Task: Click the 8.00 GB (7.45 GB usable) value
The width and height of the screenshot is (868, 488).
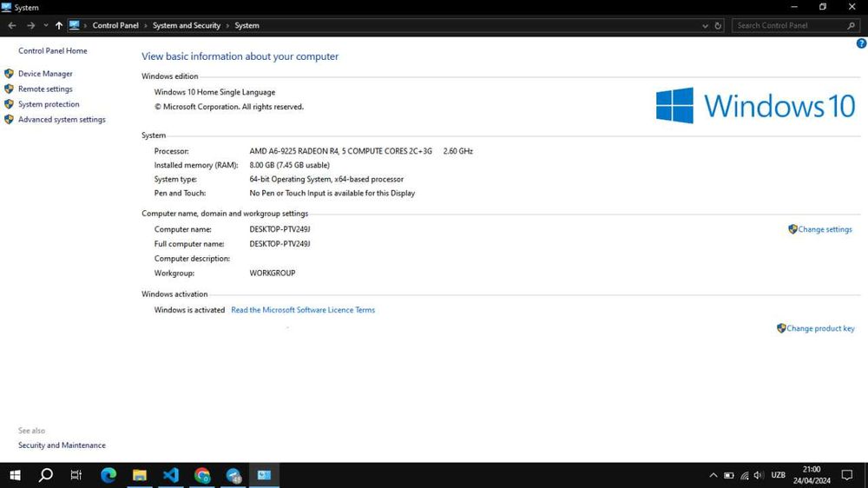Action: tap(289, 165)
